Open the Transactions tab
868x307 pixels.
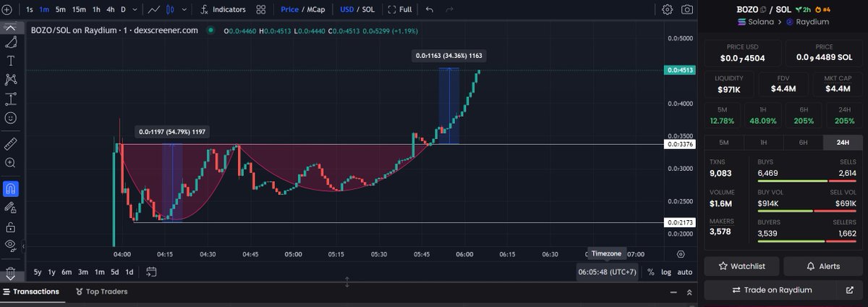(30, 291)
